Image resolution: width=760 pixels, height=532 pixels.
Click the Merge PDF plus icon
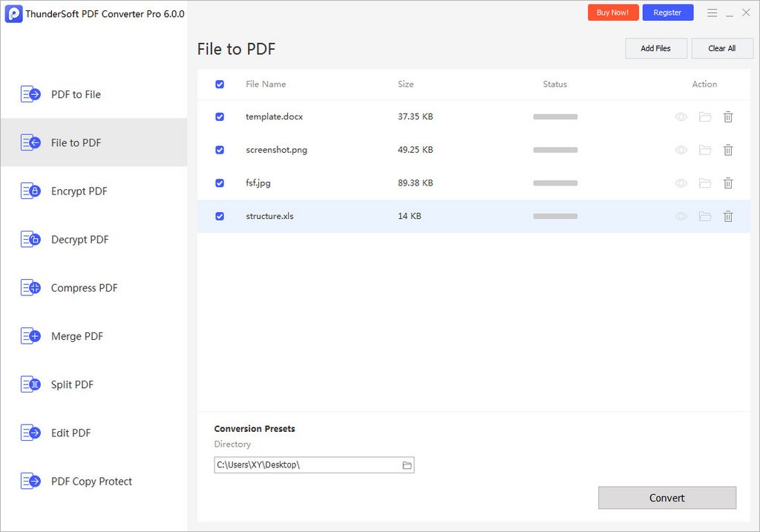tap(30, 336)
